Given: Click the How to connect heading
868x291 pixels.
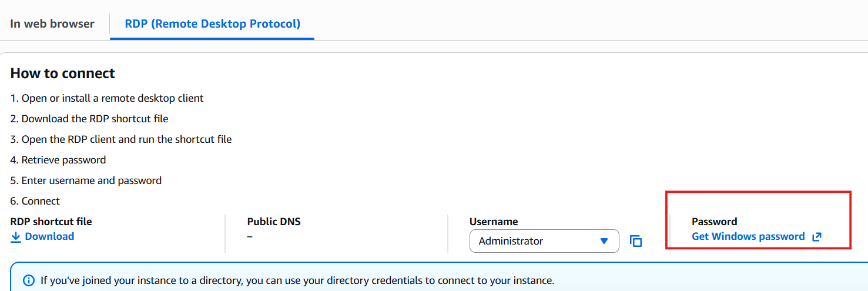Looking at the screenshot, I should tap(63, 73).
